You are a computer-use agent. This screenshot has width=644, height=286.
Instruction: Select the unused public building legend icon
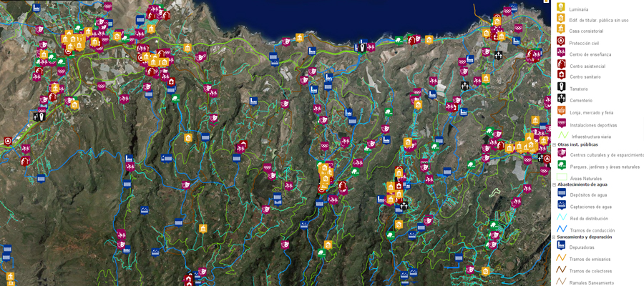tap(560, 19)
